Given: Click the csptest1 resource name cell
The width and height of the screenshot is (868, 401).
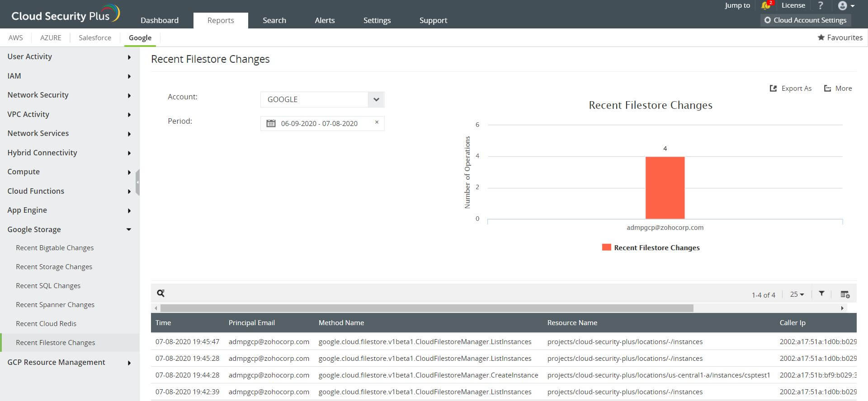Looking at the screenshot, I should 659,375.
